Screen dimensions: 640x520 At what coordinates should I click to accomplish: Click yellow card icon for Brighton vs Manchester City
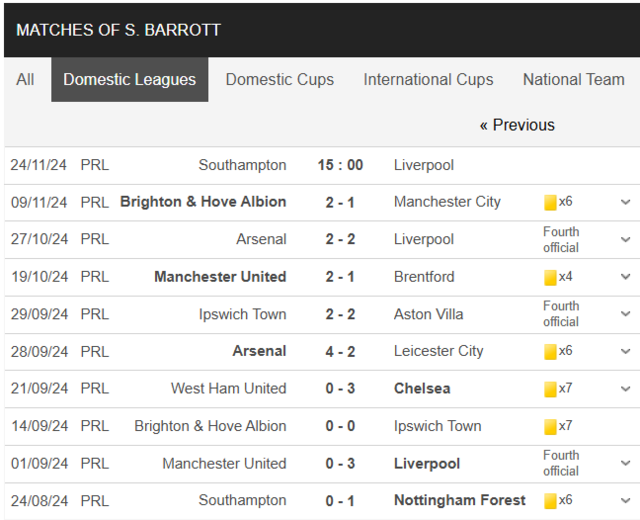click(550, 202)
